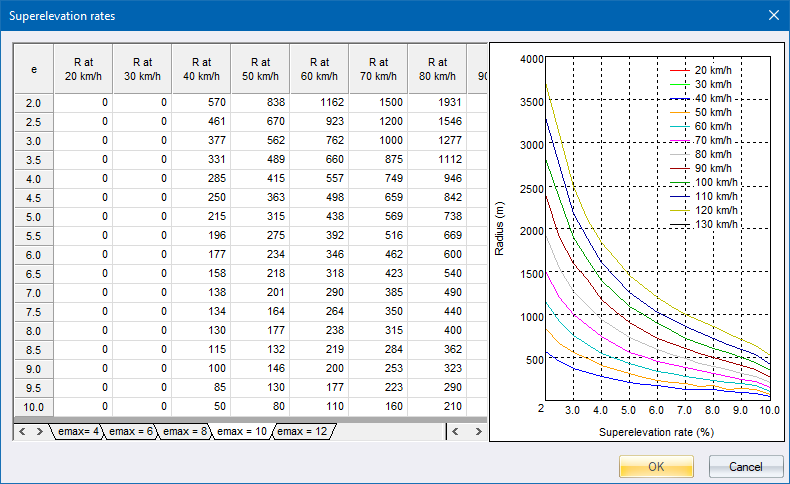Click the cell with value 1162

point(319,103)
